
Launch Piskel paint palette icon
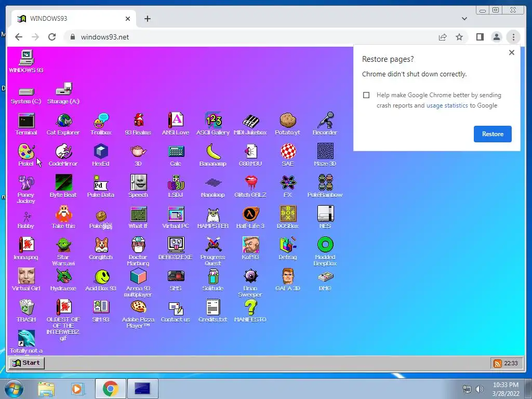click(x=26, y=155)
